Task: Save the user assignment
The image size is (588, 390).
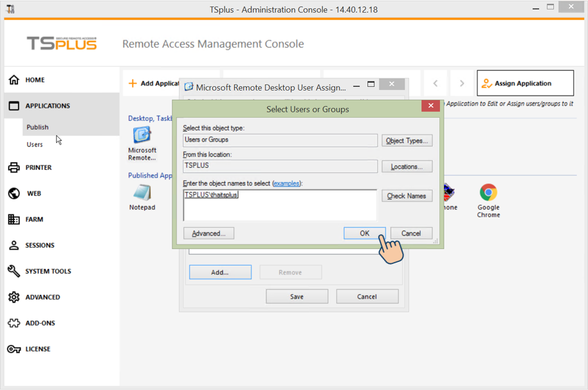Action: tap(297, 297)
